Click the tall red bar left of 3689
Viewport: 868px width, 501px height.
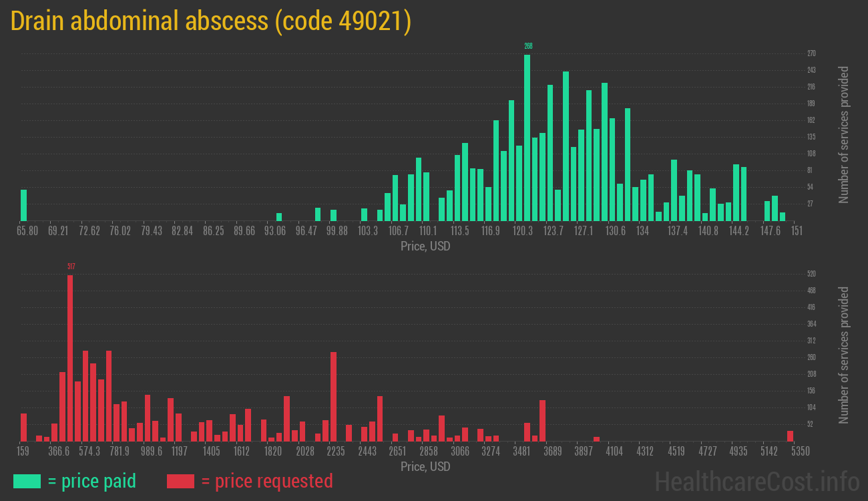542,421
